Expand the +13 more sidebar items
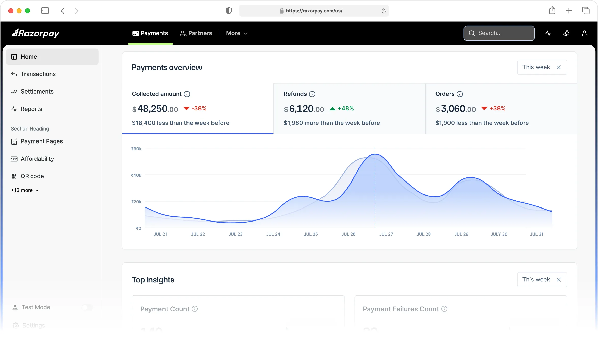 point(25,190)
